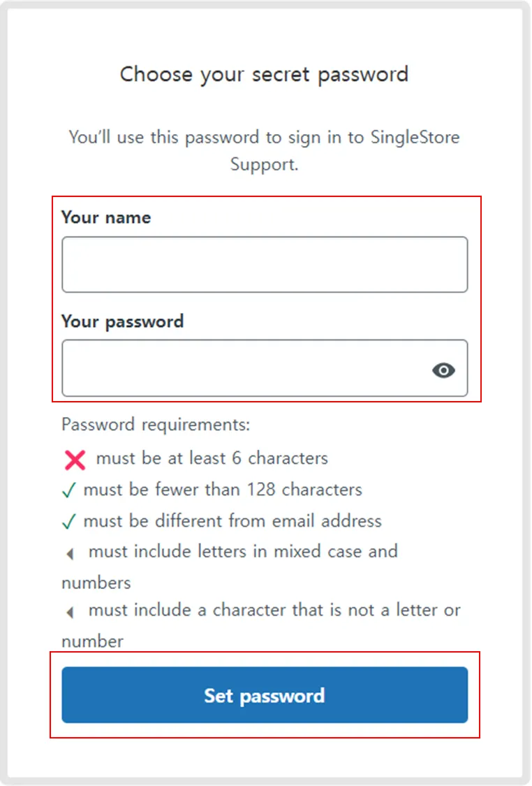
Task: Click the 'must be fewer than 128 characters' text
Action: [x=222, y=489]
